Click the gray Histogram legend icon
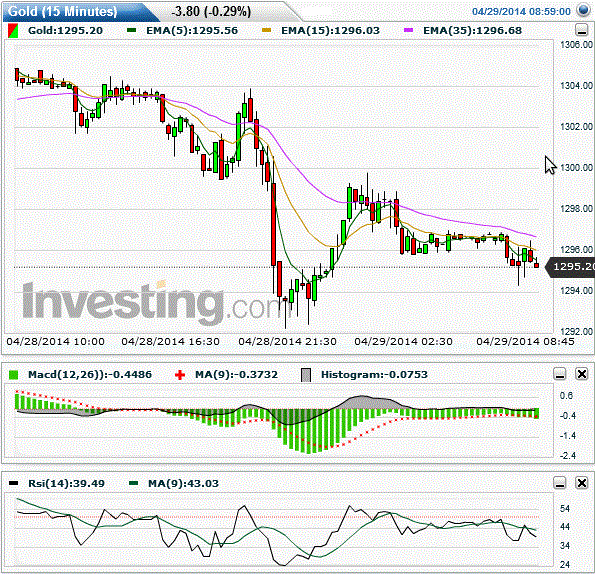The width and height of the screenshot is (595, 574). [x=306, y=375]
